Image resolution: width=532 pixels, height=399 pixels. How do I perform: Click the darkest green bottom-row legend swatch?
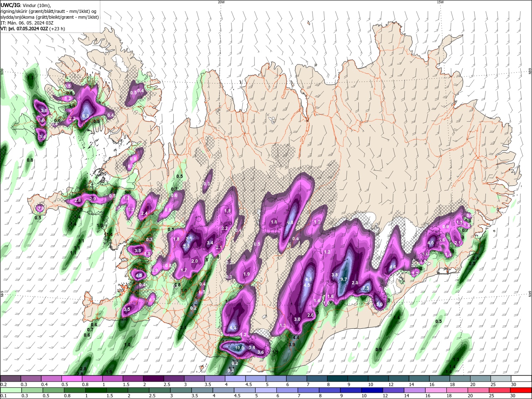tap(96, 390)
